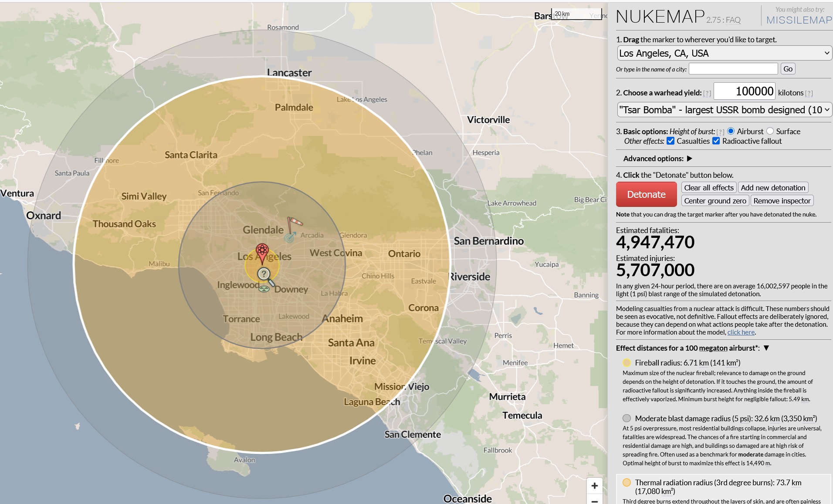
Task: Collapse the Effect distances section arrow
Action: (x=766, y=348)
